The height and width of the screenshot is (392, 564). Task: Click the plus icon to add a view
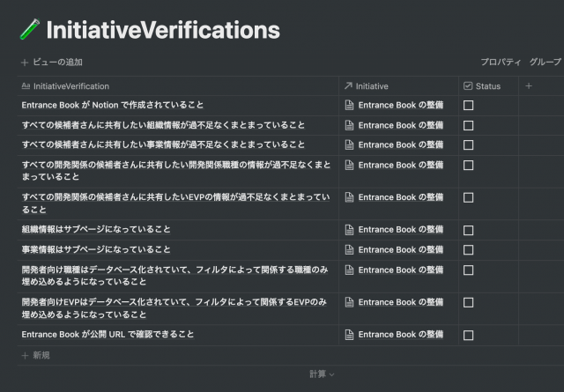(25, 63)
